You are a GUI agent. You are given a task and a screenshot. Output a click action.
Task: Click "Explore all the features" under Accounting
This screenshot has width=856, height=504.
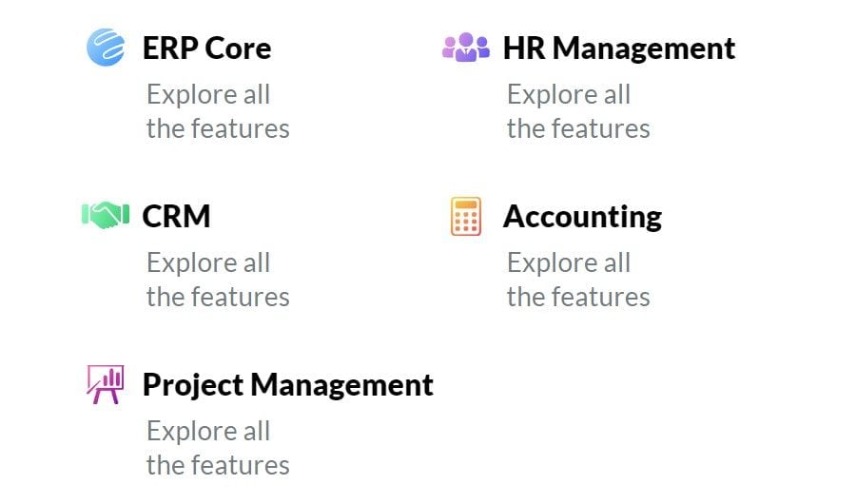(x=578, y=280)
